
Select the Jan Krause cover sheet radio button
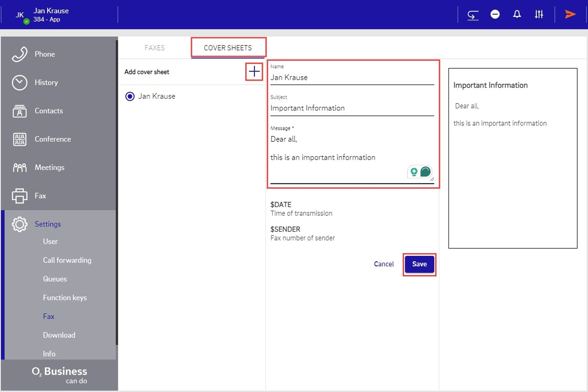tap(130, 96)
